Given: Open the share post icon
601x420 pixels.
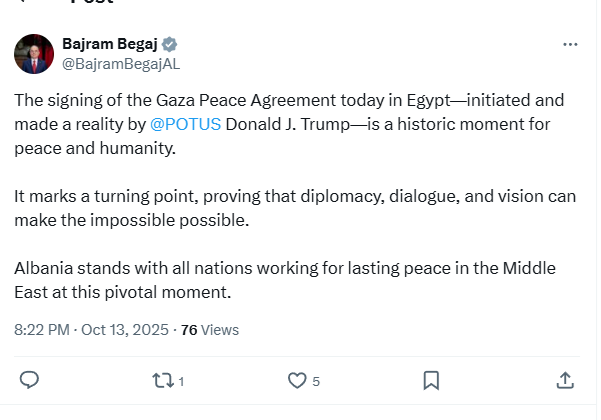Looking at the screenshot, I should coord(564,380).
